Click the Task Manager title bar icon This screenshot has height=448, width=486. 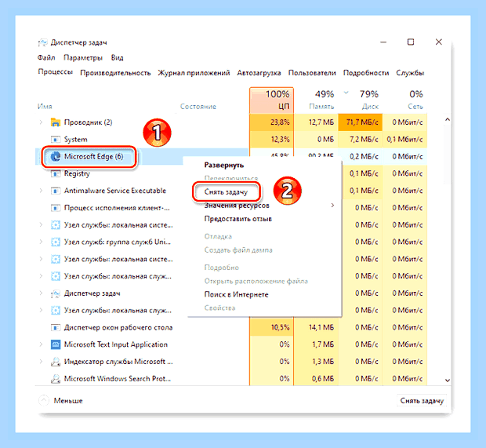pyautogui.click(x=42, y=42)
